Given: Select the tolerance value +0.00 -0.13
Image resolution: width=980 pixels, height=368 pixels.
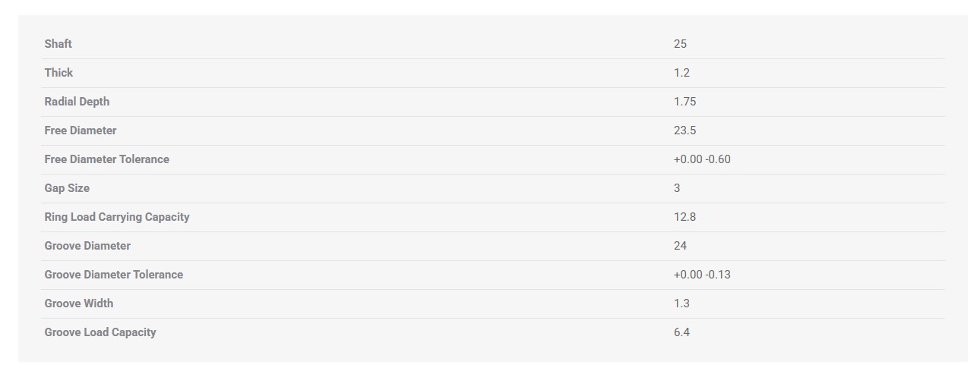Looking at the screenshot, I should coord(702,275).
